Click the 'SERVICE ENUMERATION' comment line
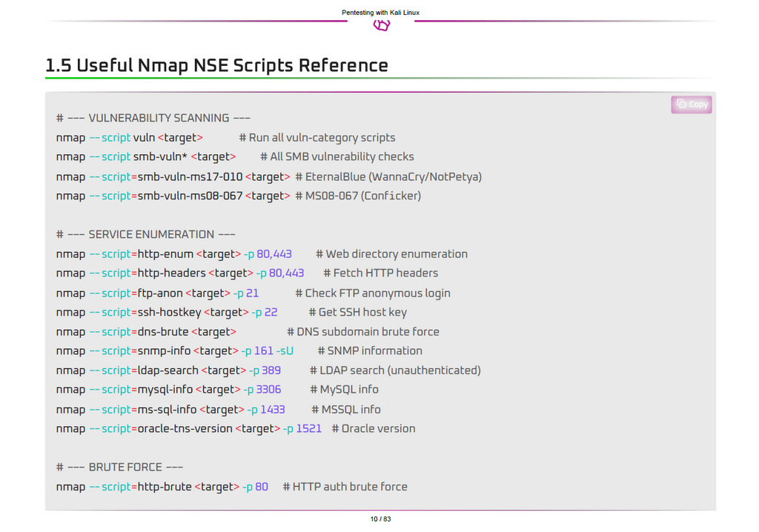759x532 pixels. point(145,234)
